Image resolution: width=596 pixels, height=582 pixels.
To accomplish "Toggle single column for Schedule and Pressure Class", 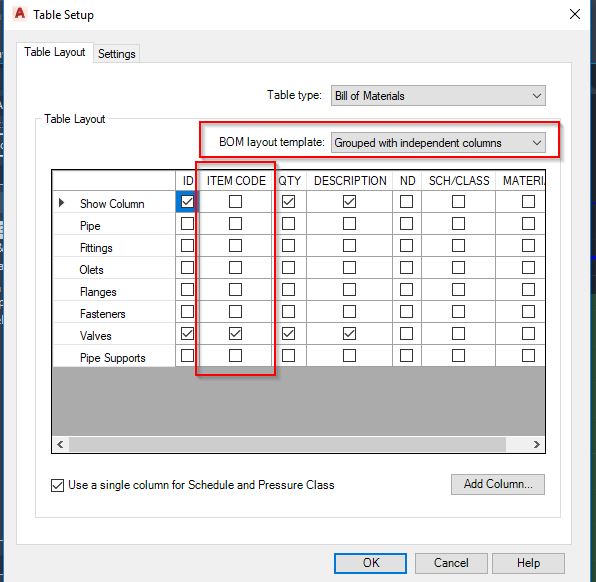I will click(x=57, y=485).
